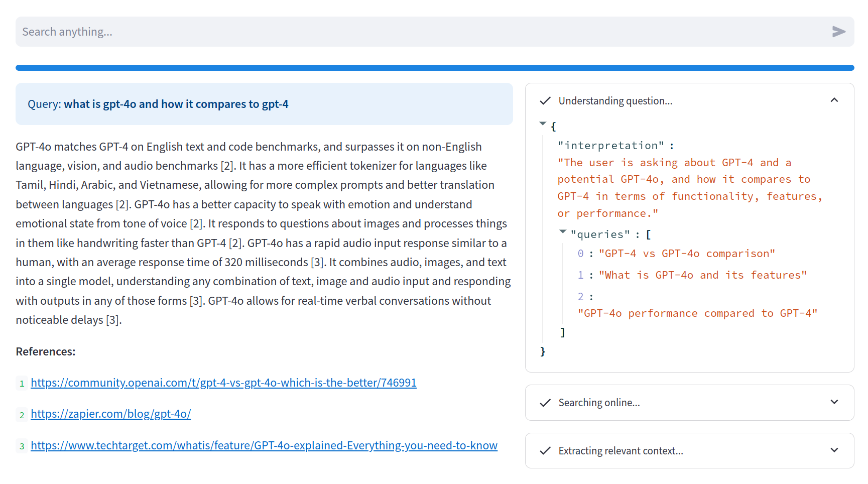Screen dimensions: 868x484
Task: Open the community.openai.com reference link
Action: pos(223,383)
